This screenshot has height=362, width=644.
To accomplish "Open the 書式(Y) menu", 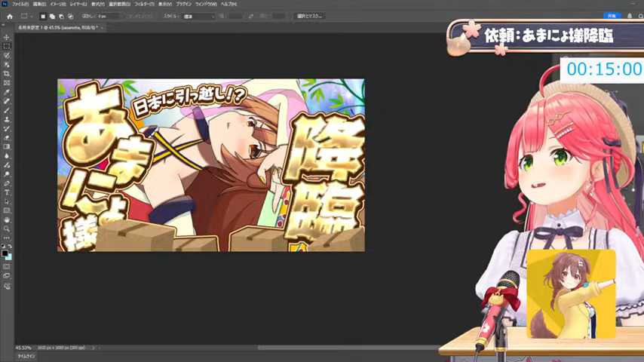I will click(97, 4).
